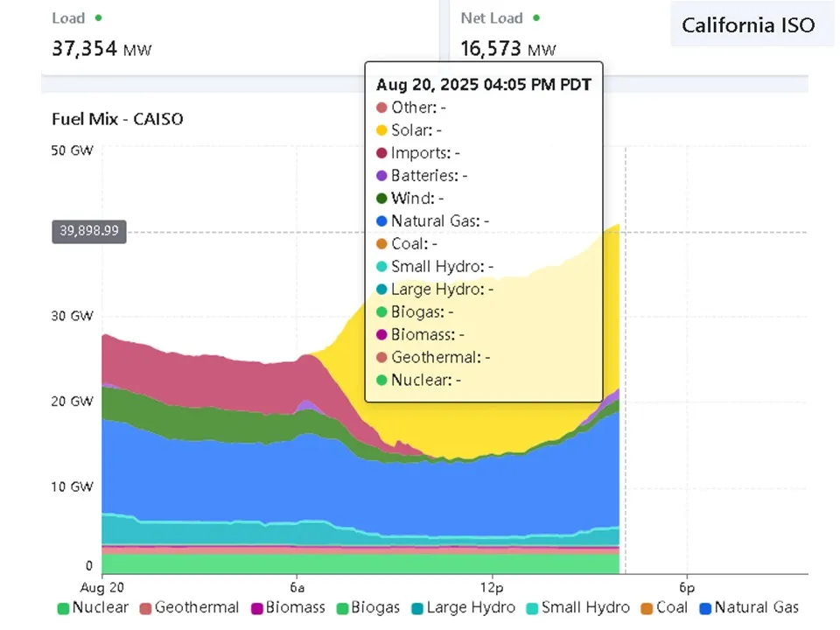Select the 6a time axis label
The width and height of the screenshot is (840, 630).
pyautogui.click(x=297, y=585)
